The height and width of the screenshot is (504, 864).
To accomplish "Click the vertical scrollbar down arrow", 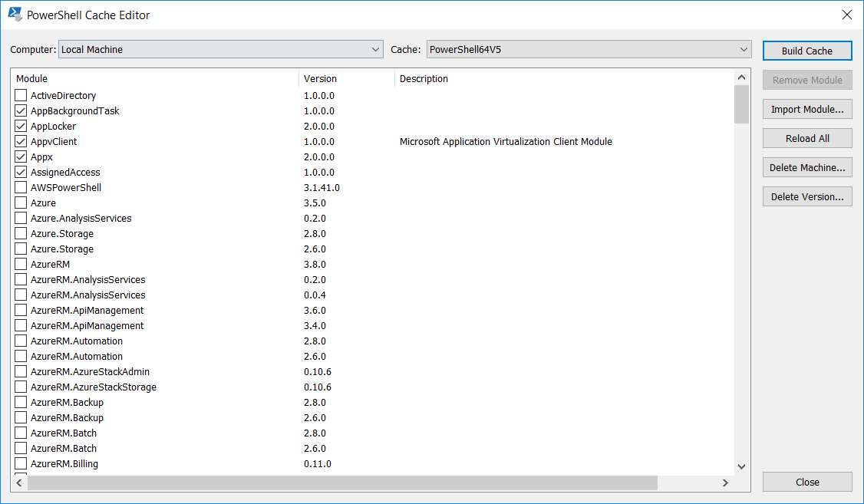I will (x=742, y=467).
